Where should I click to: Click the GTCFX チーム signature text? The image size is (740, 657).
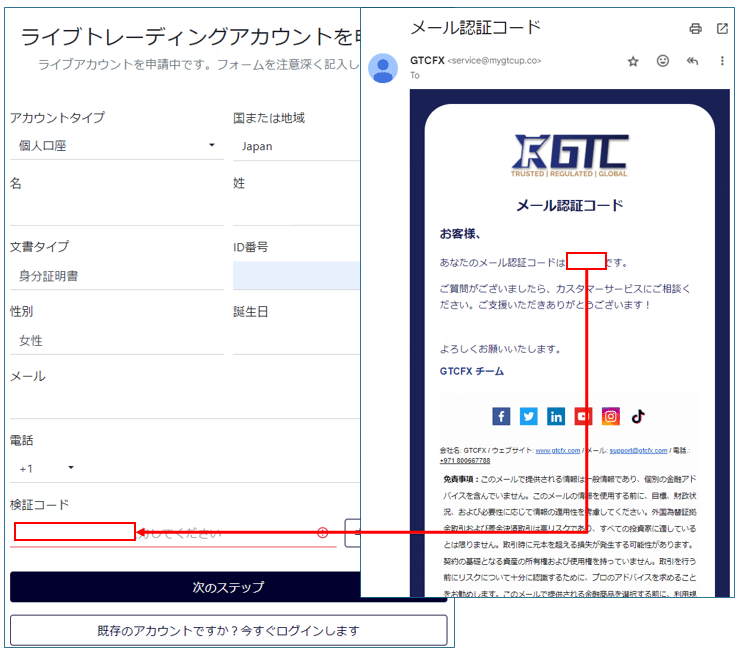[x=471, y=371]
